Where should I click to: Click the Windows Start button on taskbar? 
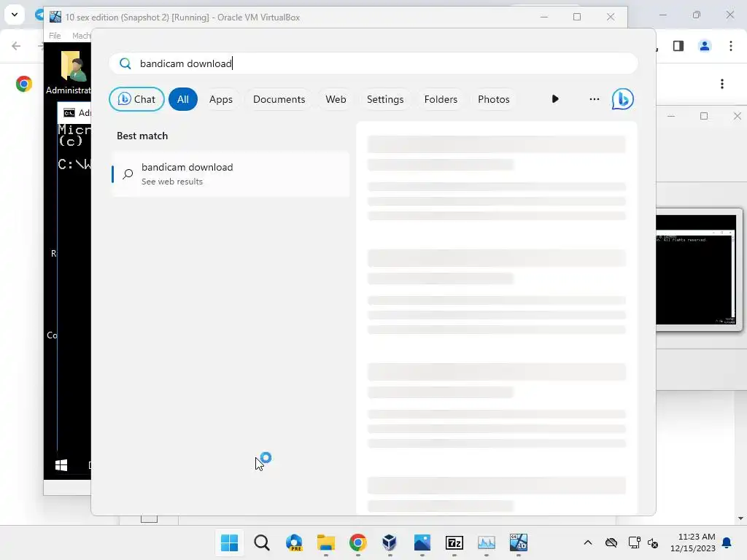tap(229, 542)
